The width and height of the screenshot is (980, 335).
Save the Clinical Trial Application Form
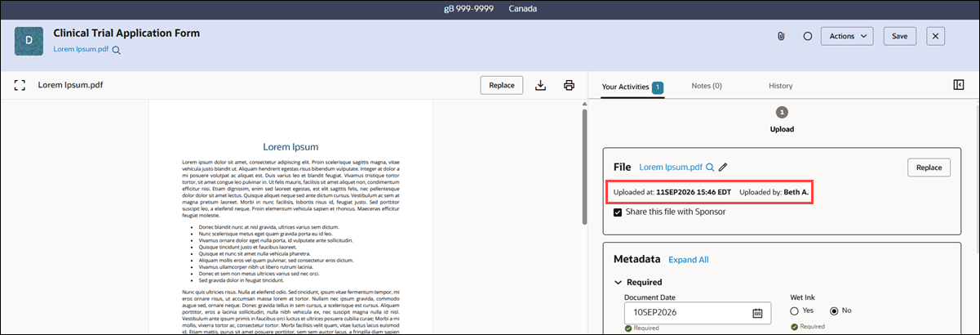point(899,36)
